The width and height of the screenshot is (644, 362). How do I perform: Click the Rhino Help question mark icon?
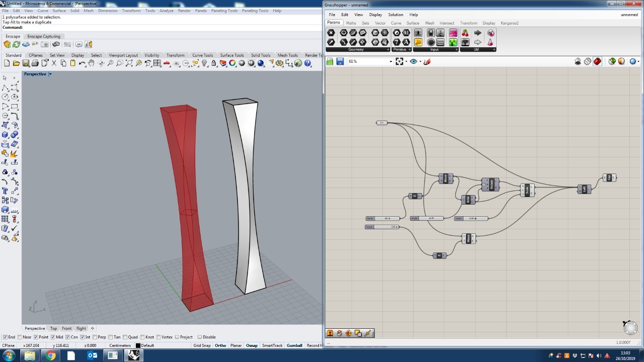pos(307,63)
